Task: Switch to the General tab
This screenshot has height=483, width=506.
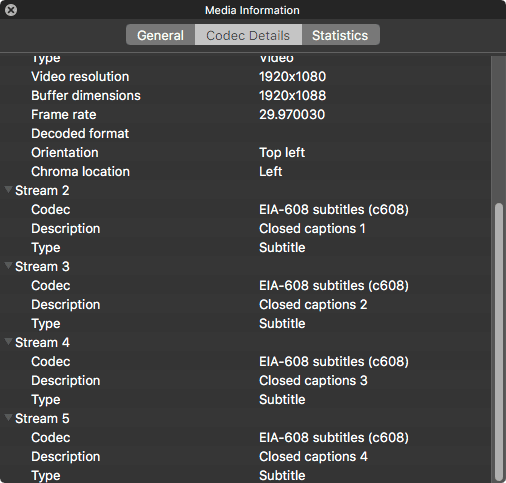Action: pyautogui.click(x=160, y=35)
